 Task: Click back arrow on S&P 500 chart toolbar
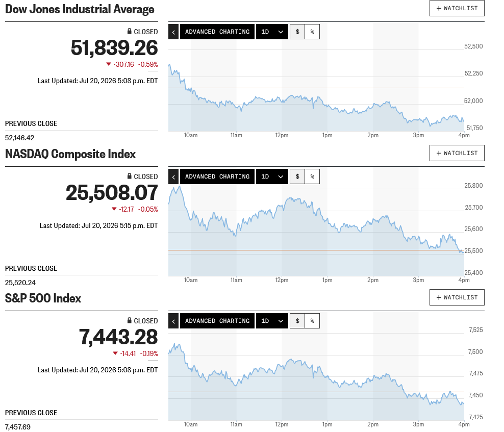(x=173, y=321)
